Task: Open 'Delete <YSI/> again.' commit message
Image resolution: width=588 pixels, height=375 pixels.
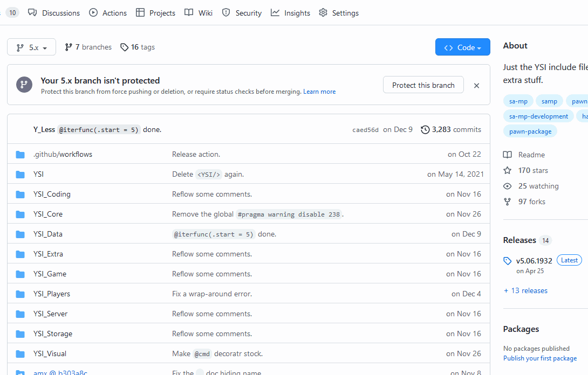Action: 208,174
